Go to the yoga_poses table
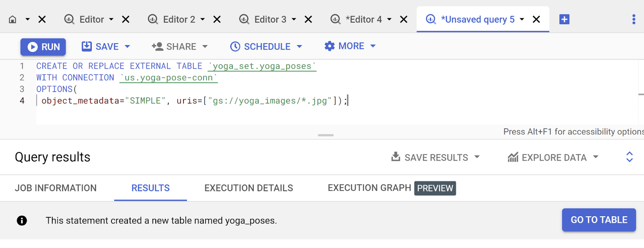Viewport: 644px width, 248px height. [x=599, y=220]
